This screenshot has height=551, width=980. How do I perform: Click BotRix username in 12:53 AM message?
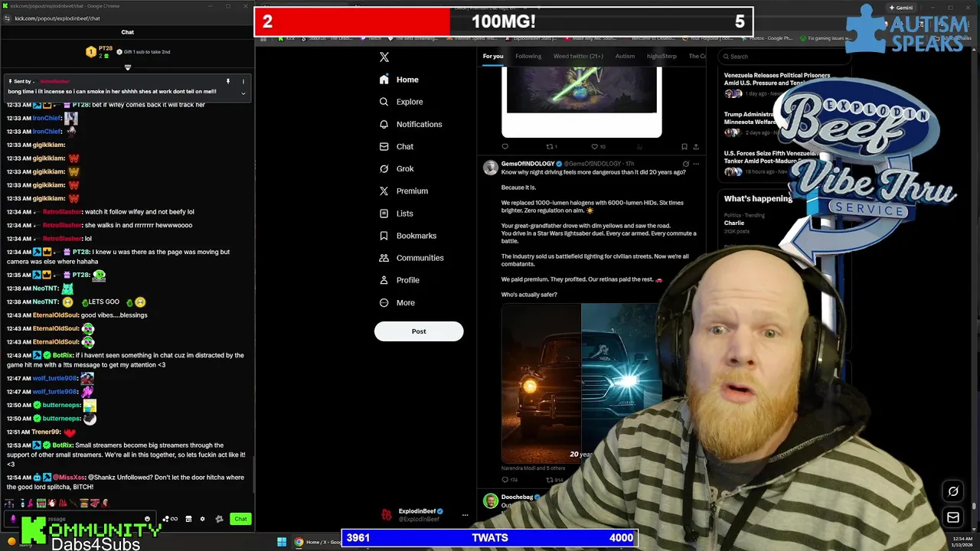coord(63,445)
